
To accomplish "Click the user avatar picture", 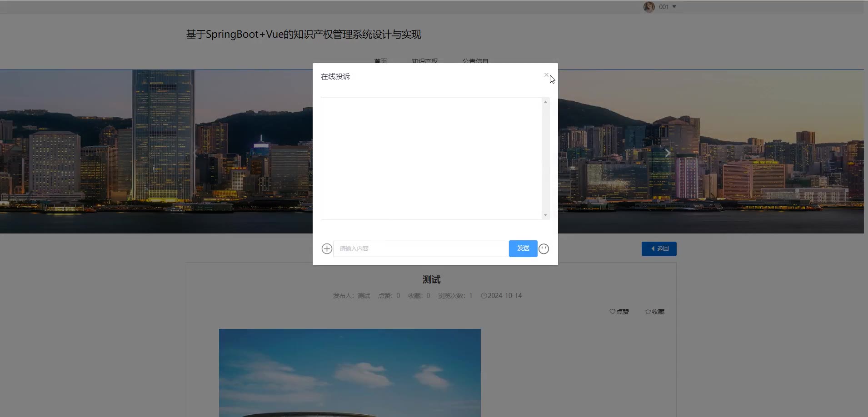I will click(x=649, y=7).
